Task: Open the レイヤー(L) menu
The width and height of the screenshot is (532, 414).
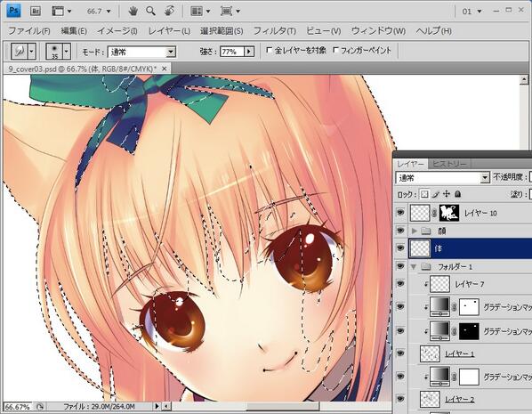Action: point(169,31)
